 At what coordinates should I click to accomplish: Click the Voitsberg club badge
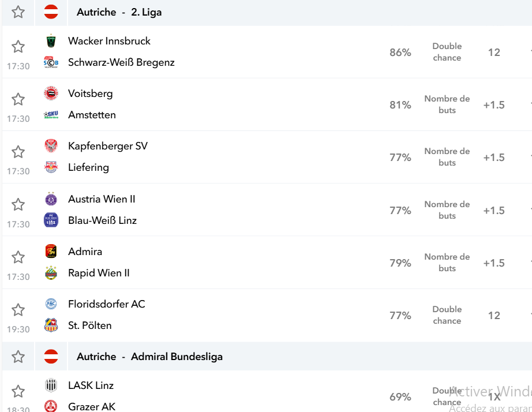tap(51, 93)
